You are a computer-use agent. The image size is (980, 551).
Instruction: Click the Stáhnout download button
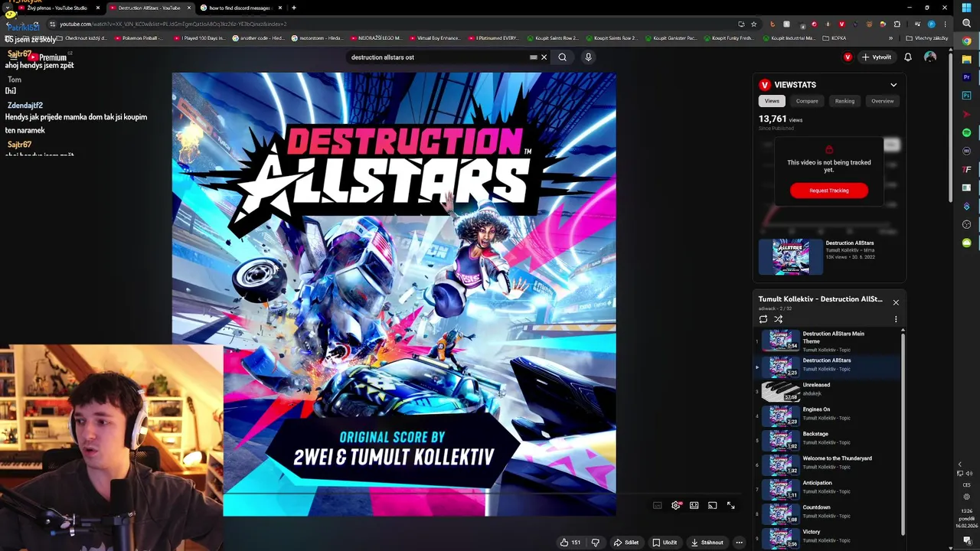707,543
